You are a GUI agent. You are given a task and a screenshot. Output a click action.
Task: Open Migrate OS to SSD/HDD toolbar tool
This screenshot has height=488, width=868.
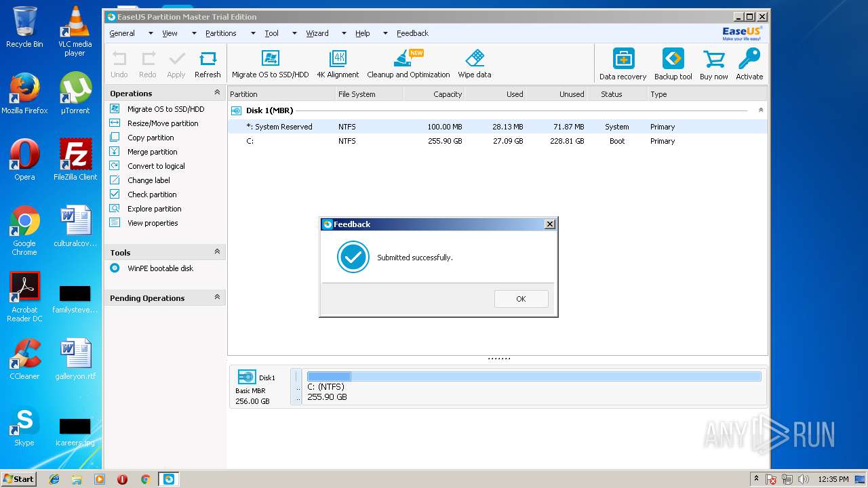click(x=270, y=64)
